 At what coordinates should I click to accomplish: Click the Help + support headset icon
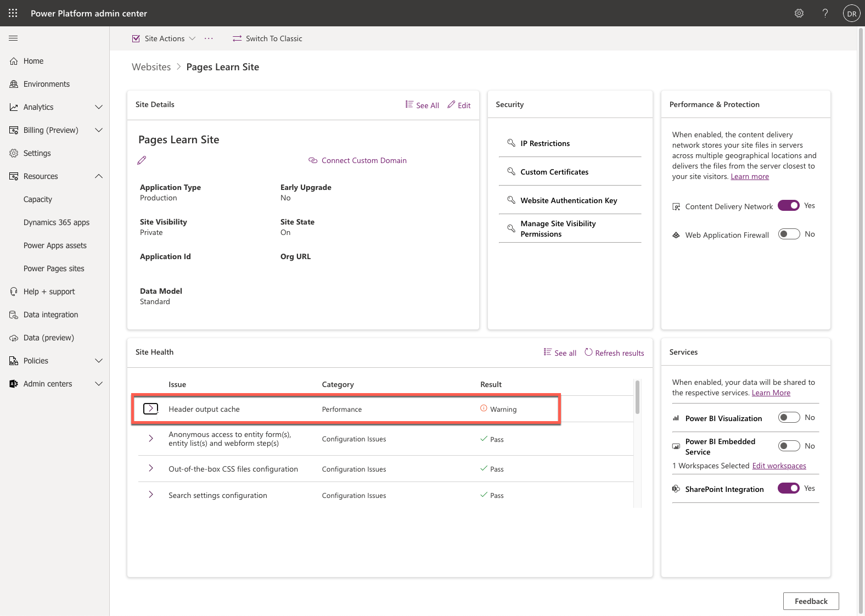[x=14, y=292]
